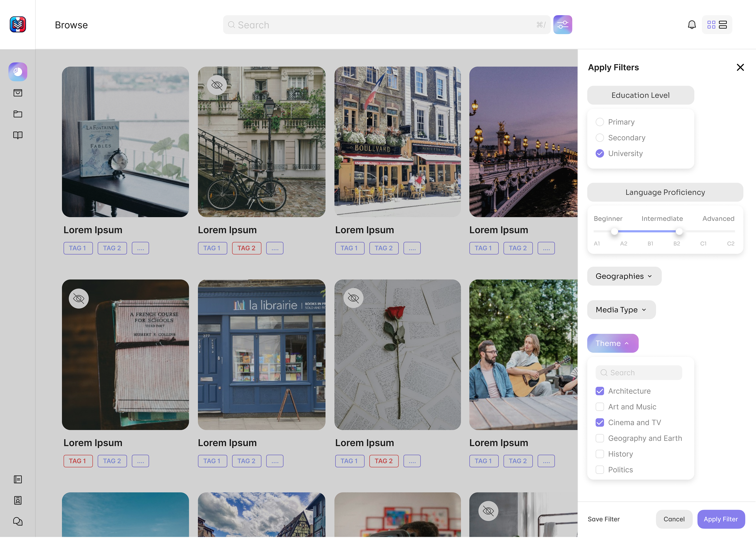Expand more tags on guitar players card
756x538 pixels.
click(546, 461)
